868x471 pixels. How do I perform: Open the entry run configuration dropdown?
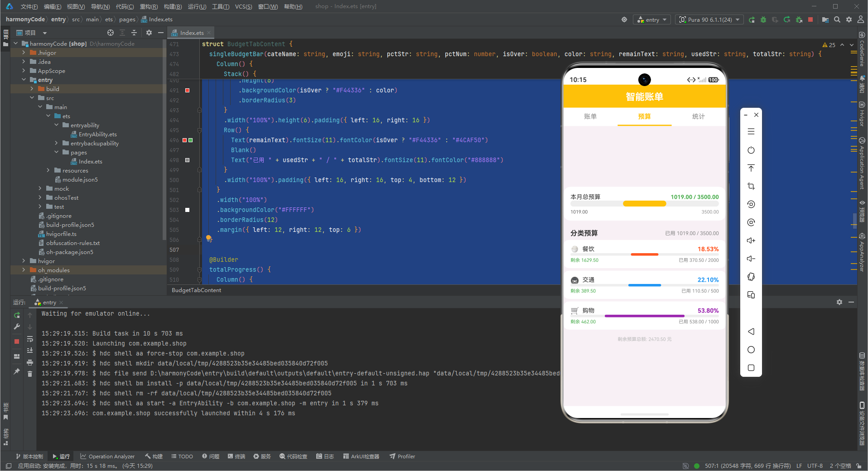pos(652,19)
